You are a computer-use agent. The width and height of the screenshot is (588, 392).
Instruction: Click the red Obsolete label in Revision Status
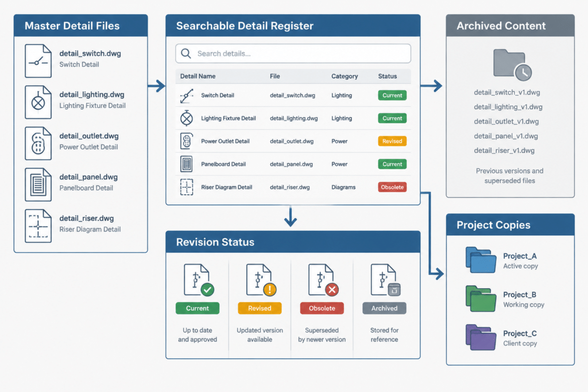pyautogui.click(x=322, y=308)
